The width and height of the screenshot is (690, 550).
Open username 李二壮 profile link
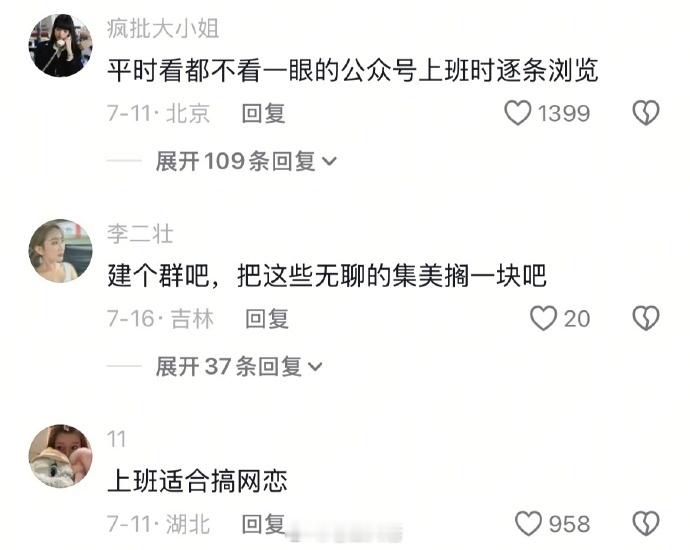(x=140, y=234)
